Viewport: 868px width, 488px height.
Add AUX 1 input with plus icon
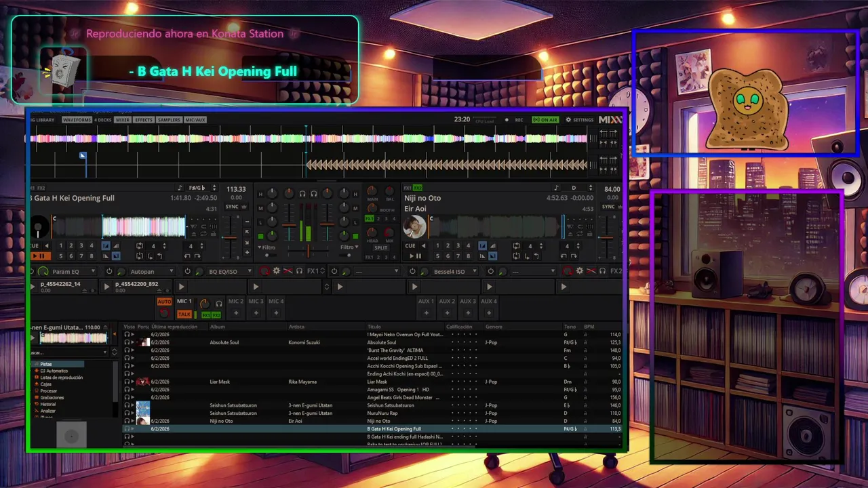point(426,313)
